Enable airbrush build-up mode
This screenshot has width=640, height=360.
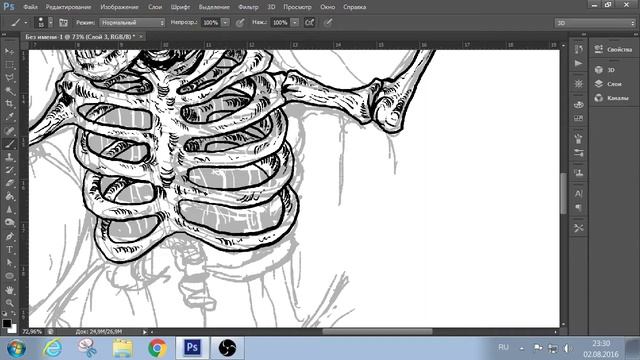coord(309,23)
